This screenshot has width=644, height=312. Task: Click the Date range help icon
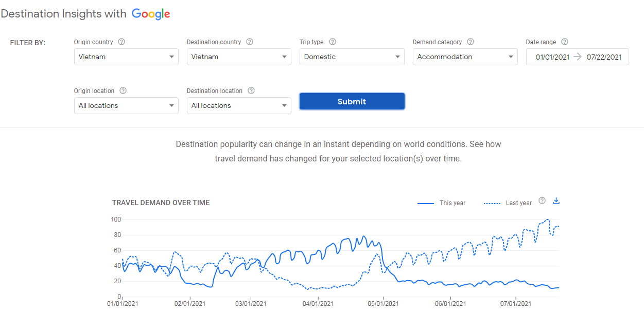(x=565, y=42)
